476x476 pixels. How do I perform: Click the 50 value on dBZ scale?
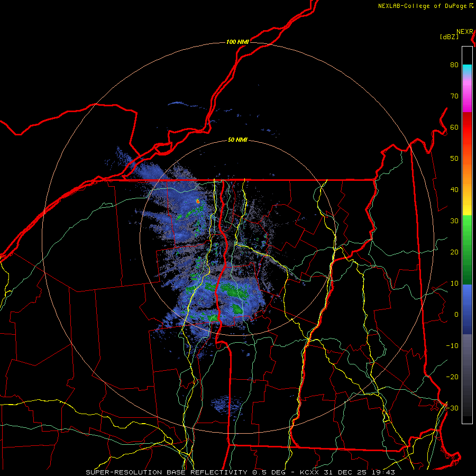(x=454, y=159)
